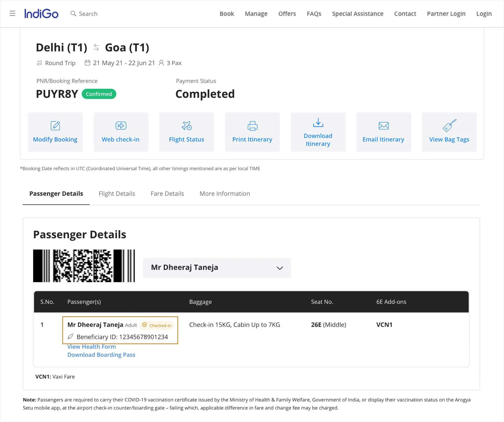Click the Round Trip plane icon
The width and height of the screenshot is (504, 422).
[39, 63]
